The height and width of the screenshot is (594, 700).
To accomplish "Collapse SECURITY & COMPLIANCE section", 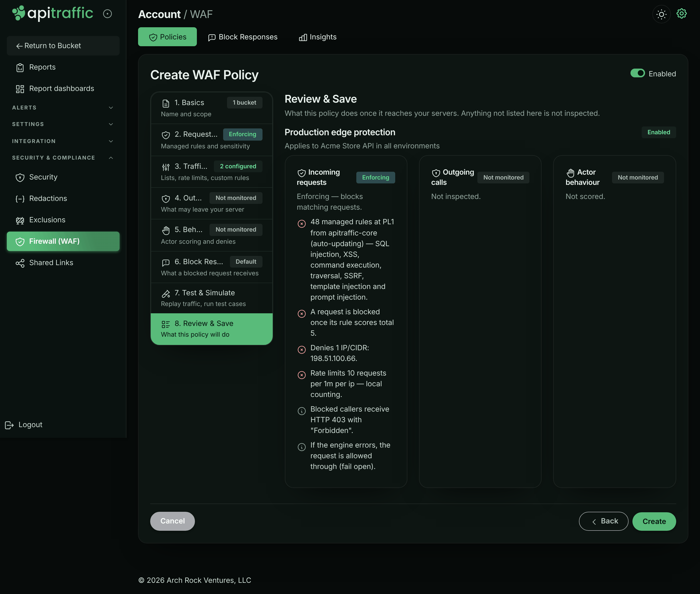I will [63, 158].
